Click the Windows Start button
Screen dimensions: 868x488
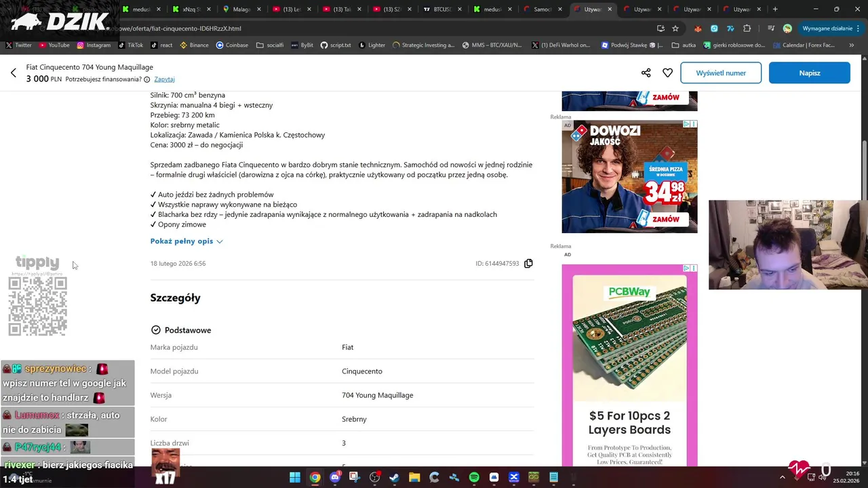pyautogui.click(x=295, y=477)
